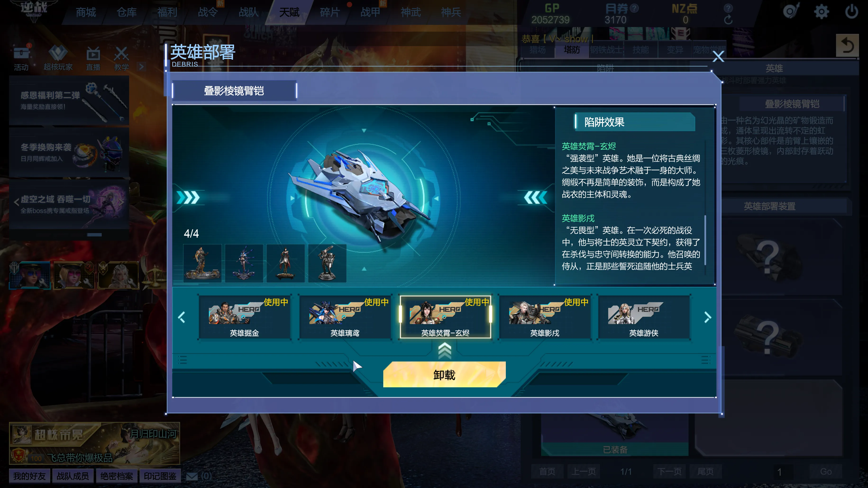Open the 直播 live stream icon
Image resolution: width=868 pixels, height=488 pixels.
tap(93, 54)
